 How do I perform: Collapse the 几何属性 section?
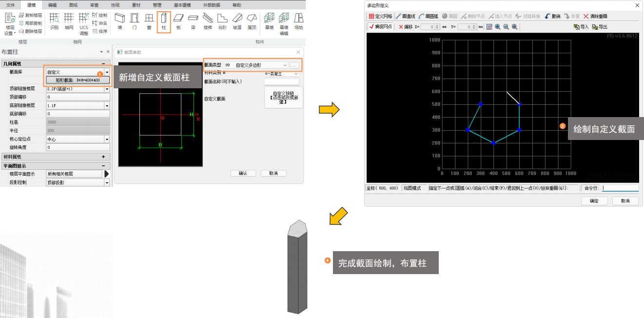(103, 64)
